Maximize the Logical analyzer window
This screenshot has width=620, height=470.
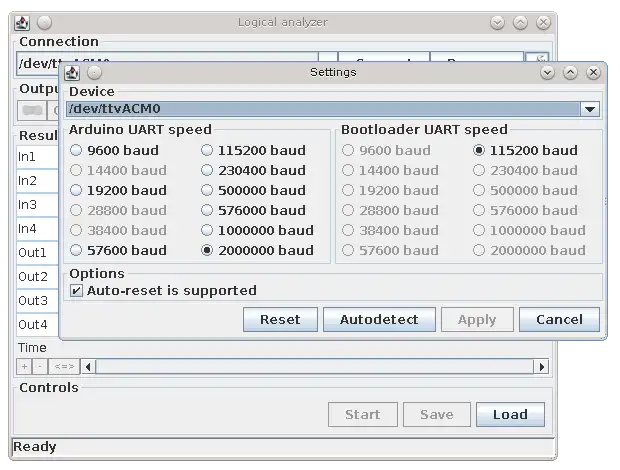(520, 23)
